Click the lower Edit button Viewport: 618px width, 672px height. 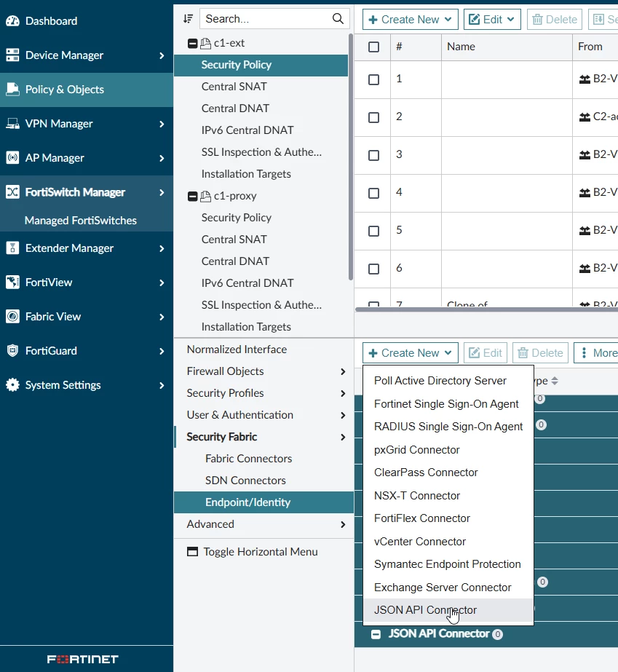[x=485, y=352]
